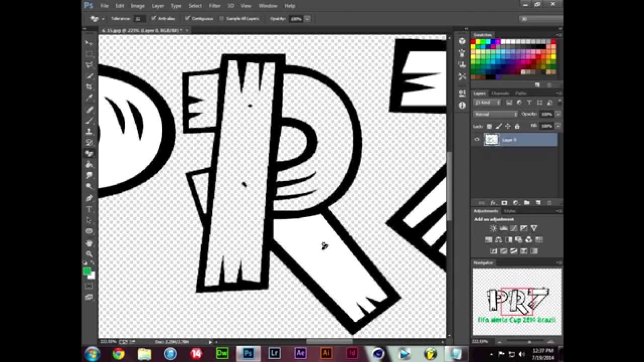This screenshot has height=362, width=644.
Task: Toggle lock transparent pixels
Action: (x=490, y=126)
